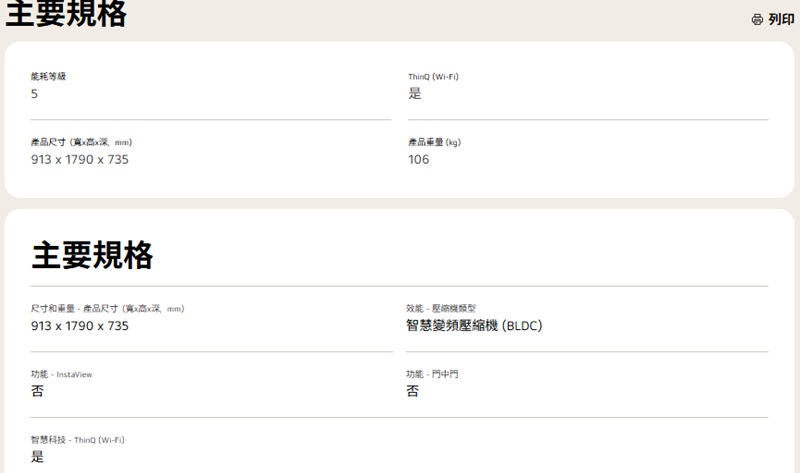Click the 產品重量 (kg) label
This screenshot has width=800, height=473.
(x=434, y=142)
